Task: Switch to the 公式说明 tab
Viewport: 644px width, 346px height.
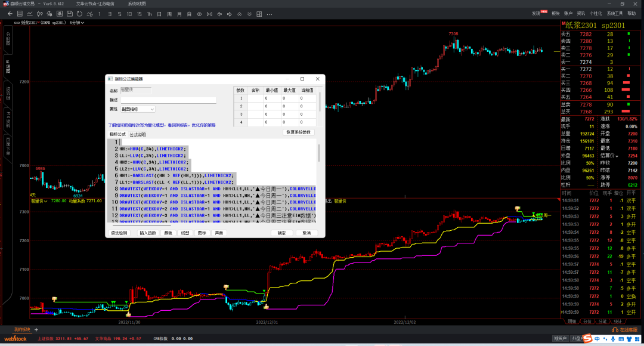Action: (x=138, y=134)
